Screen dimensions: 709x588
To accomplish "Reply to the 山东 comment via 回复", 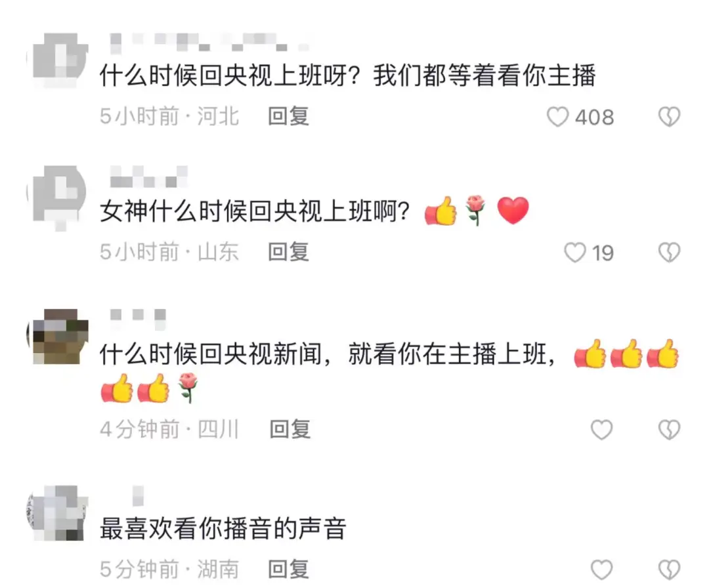I will (x=288, y=252).
